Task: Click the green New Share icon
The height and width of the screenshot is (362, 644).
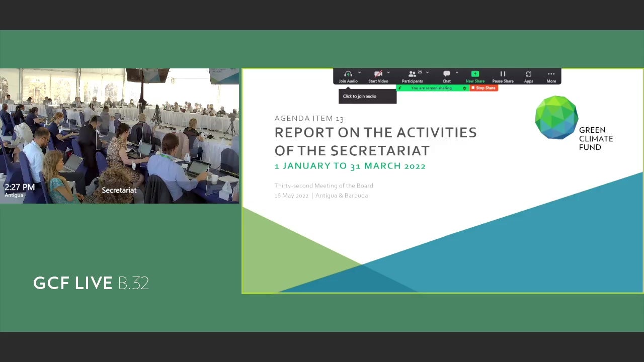Action: 475,74
